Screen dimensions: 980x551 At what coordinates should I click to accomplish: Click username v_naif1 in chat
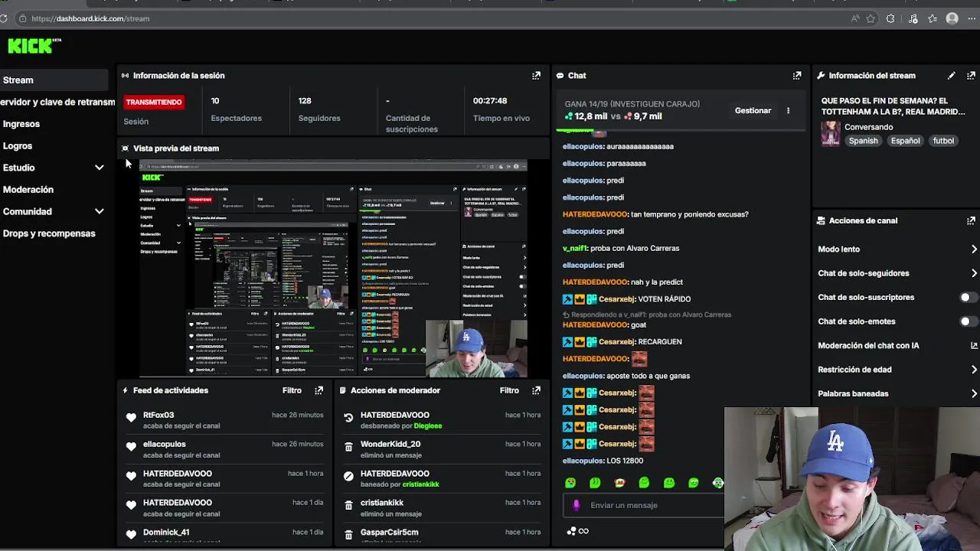coord(575,248)
